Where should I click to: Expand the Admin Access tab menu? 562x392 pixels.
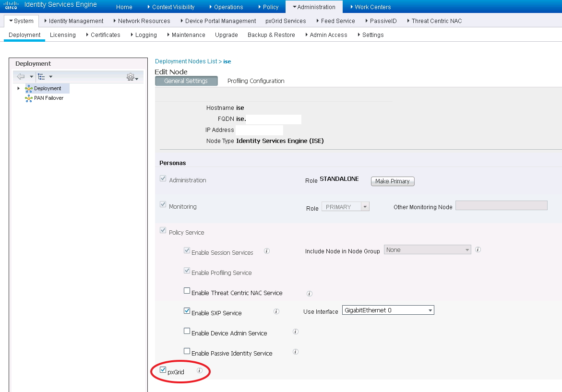[326, 35]
